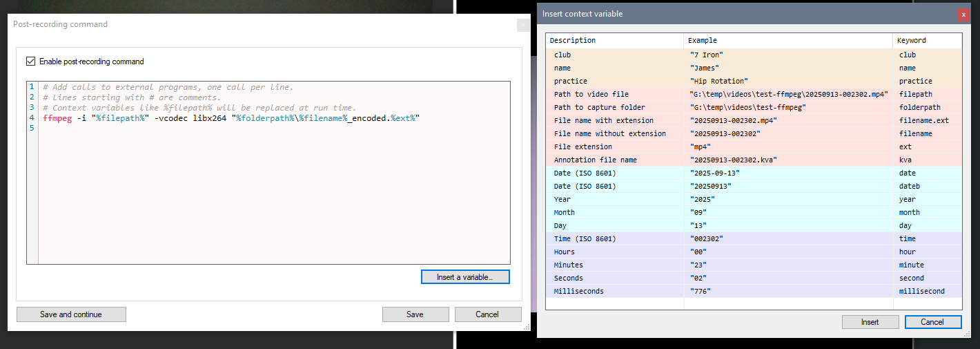Cancel the post-recording command dialog

click(x=487, y=314)
